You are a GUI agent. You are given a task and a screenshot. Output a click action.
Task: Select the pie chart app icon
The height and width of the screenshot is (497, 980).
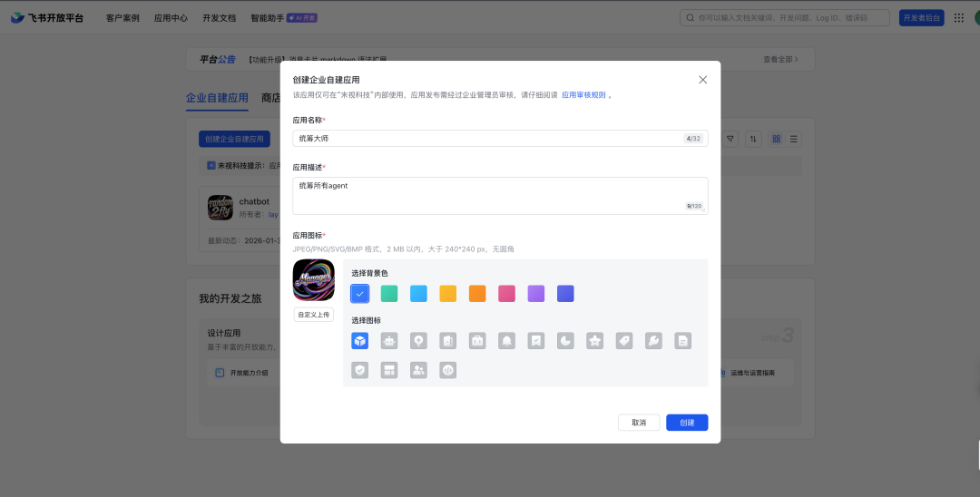(565, 341)
